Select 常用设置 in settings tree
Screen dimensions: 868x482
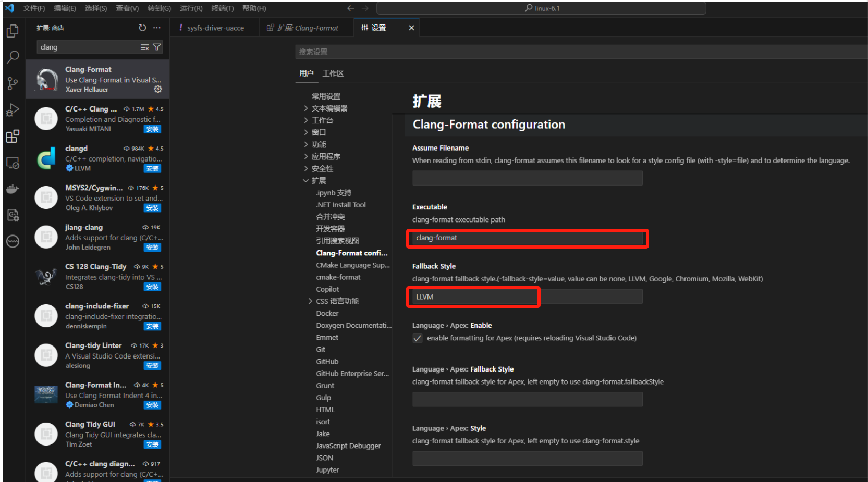pyautogui.click(x=326, y=96)
